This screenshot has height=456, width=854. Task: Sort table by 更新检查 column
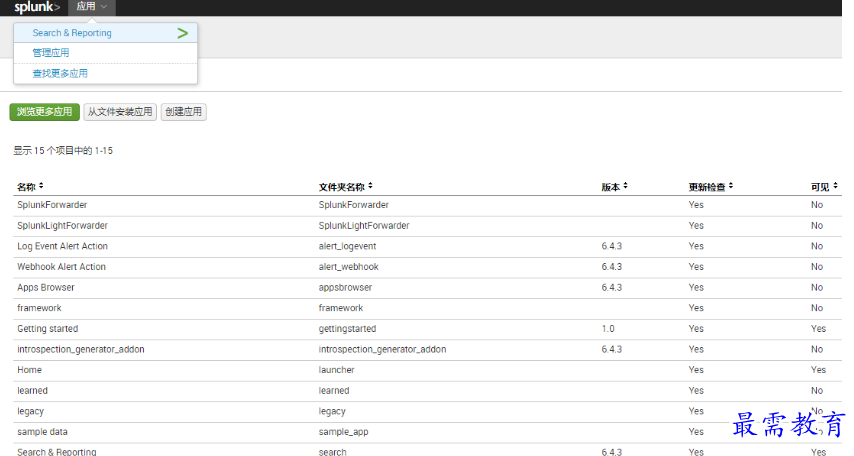point(711,187)
